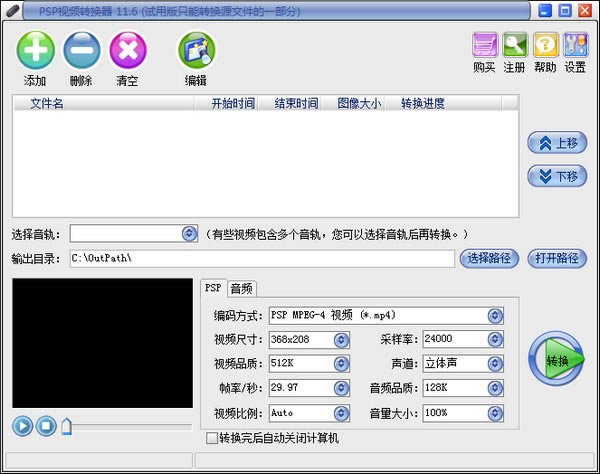Screen dimensions: 600x474
Task: Click the pink 清空 (Clear) icon
Action: click(127, 50)
